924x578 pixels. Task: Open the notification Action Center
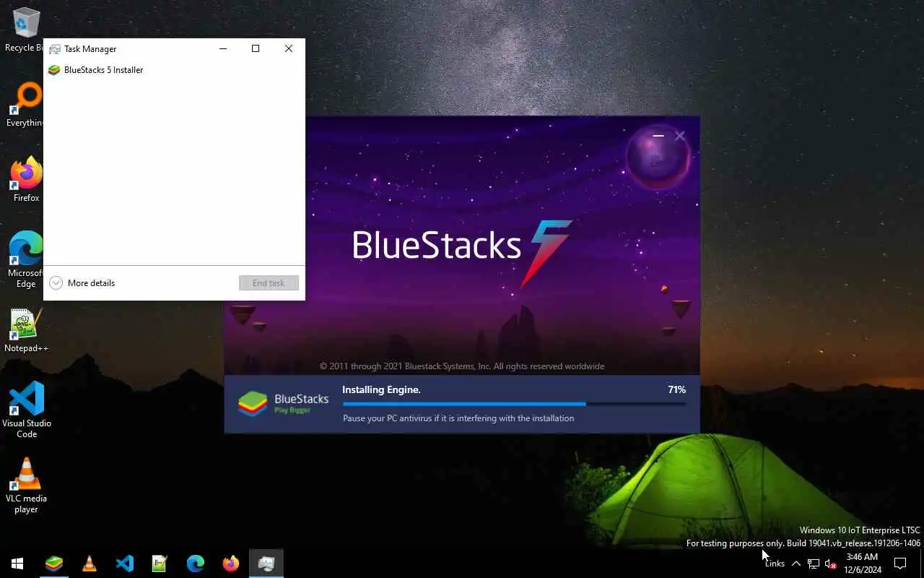click(900, 564)
